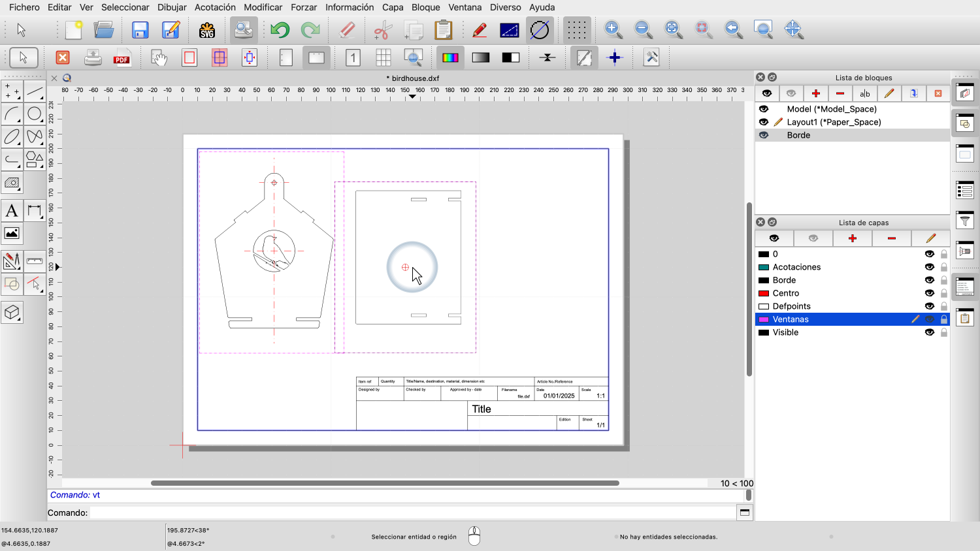Click the magenta Ventanas color swatch
The height and width of the screenshot is (551, 980).
[x=763, y=319]
